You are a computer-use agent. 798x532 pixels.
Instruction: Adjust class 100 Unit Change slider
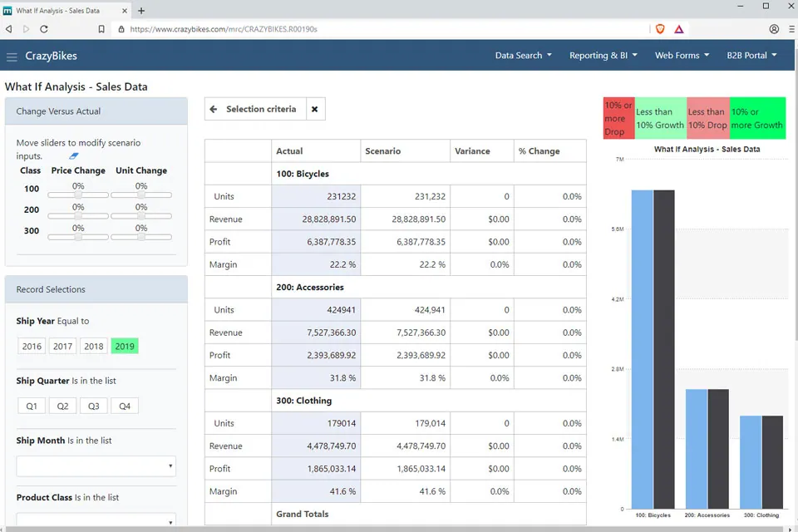(141, 195)
